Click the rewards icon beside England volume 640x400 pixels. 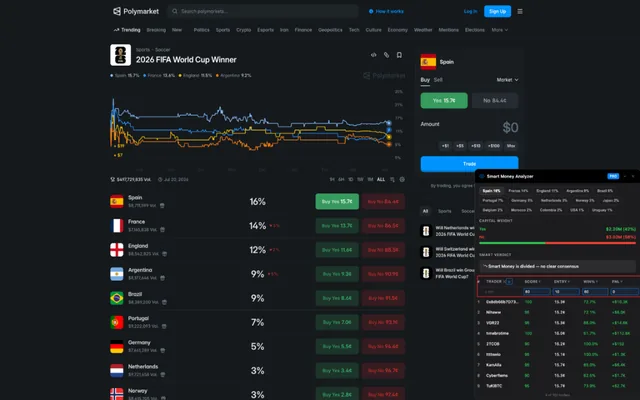click(164, 254)
